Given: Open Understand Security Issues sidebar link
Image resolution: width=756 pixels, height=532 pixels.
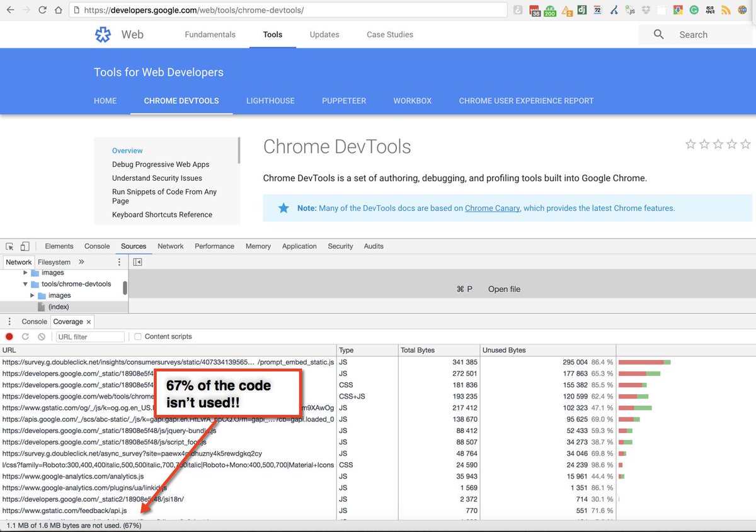Looking at the screenshot, I should [x=157, y=178].
